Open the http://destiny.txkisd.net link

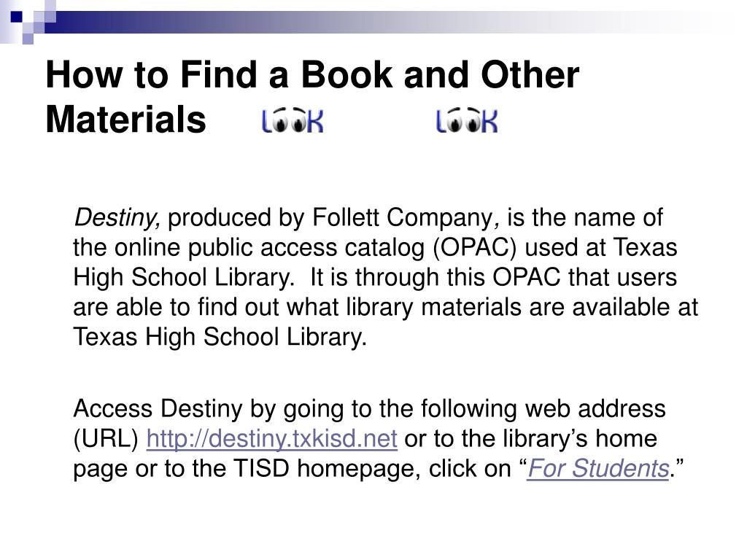pos(271,438)
